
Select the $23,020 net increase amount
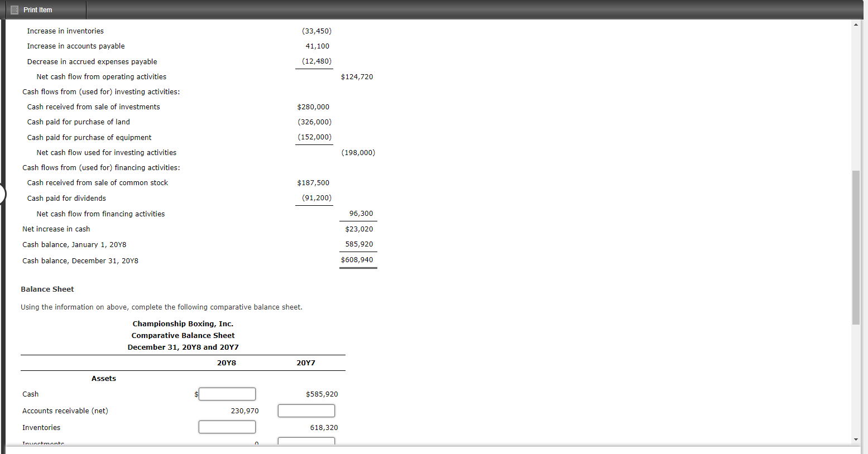pos(359,229)
